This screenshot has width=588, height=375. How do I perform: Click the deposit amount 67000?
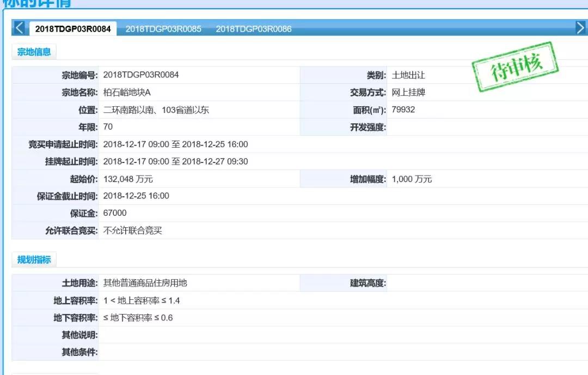point(115,213)
